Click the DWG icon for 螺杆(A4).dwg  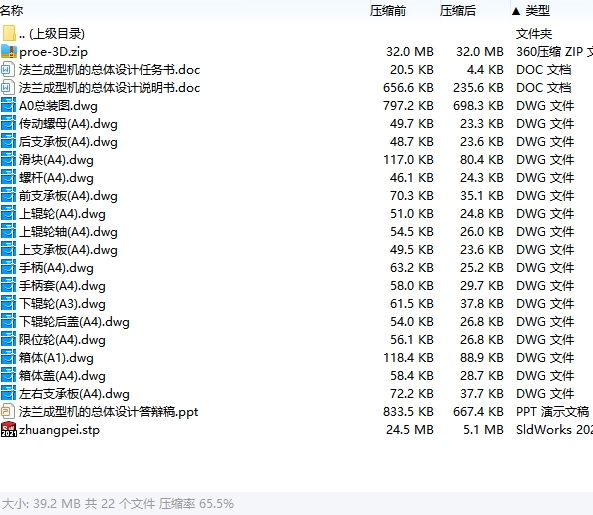pyautogui.click(x=8, y=178)
